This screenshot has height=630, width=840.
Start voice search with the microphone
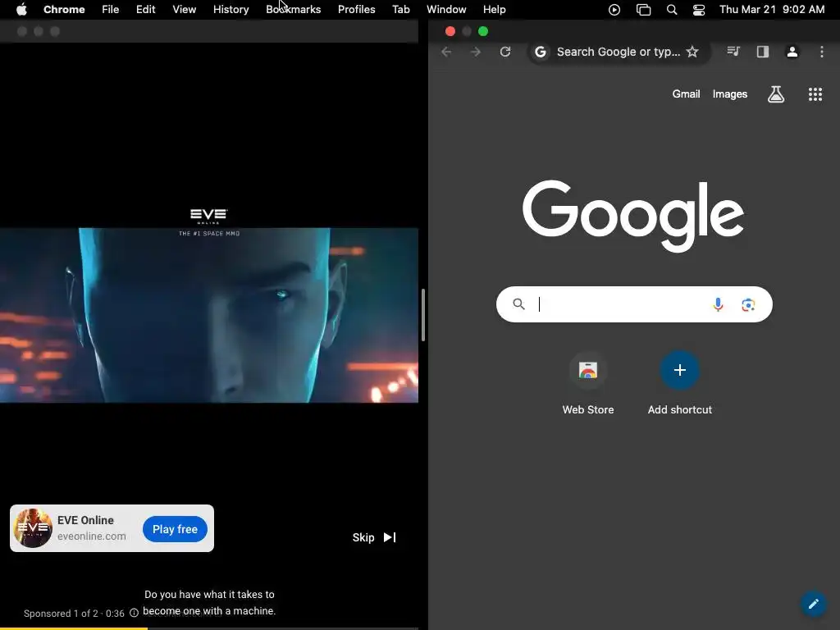(719, 304)
